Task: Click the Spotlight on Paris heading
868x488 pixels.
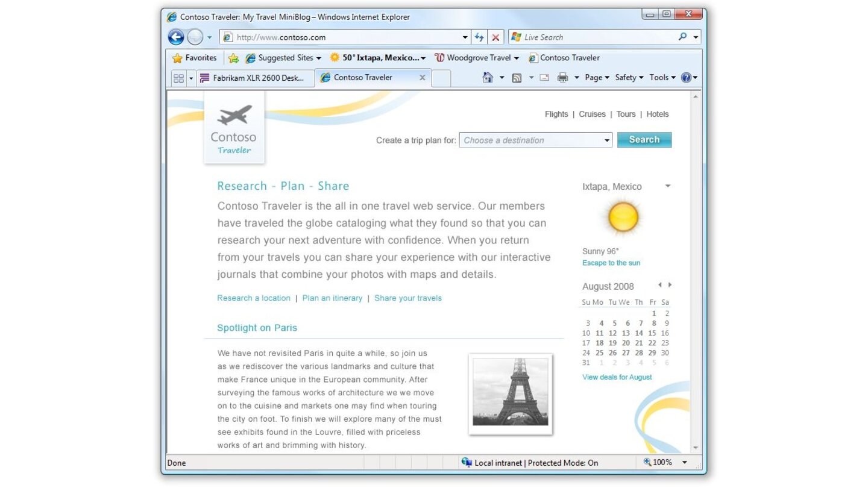Action: click(x=257, y=328)
